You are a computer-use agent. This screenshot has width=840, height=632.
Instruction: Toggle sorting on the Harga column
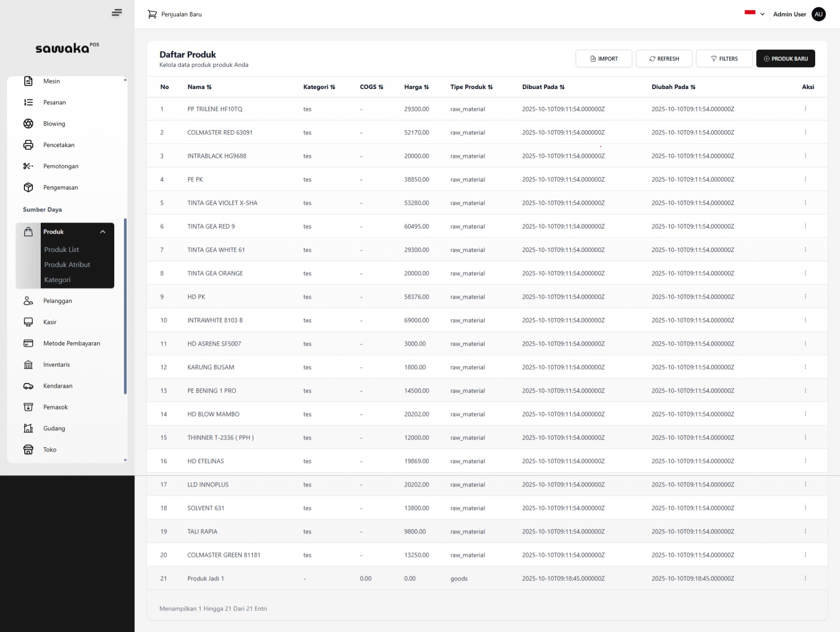[x=427, y=87]
